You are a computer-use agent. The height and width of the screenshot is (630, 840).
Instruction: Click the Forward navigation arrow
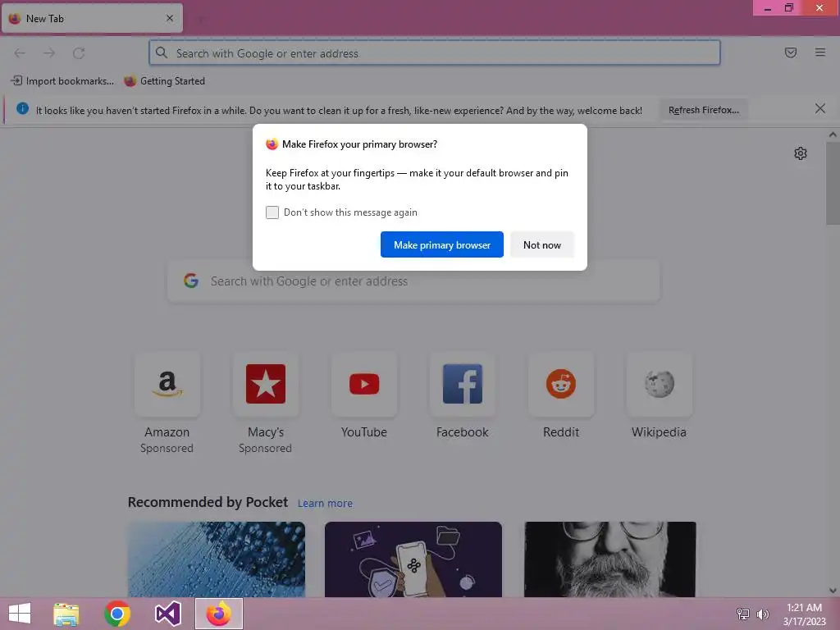coord(49,53)
